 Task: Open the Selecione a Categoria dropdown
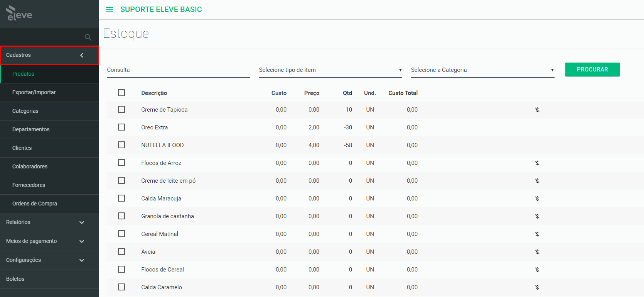tap(482, 70)
